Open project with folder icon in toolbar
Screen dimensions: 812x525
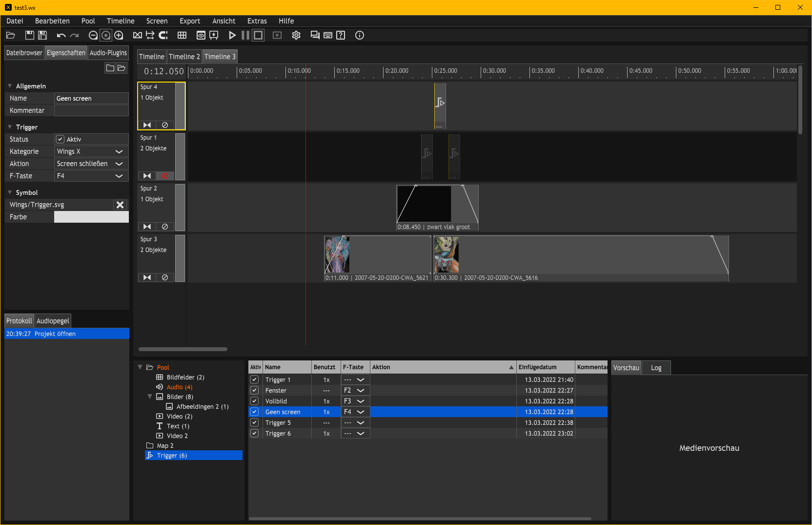click(x=11, y=35)
